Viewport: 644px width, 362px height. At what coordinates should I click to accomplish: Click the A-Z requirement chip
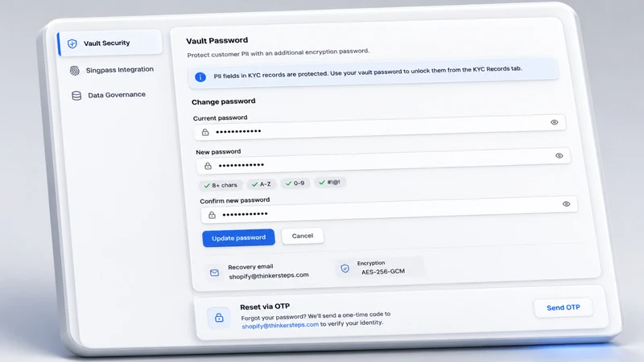pos(261,184)
